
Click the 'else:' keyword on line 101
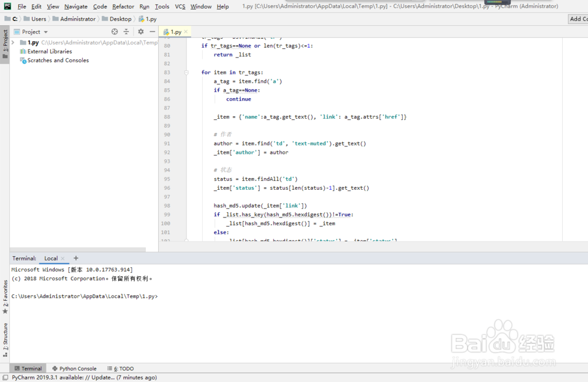221,232
